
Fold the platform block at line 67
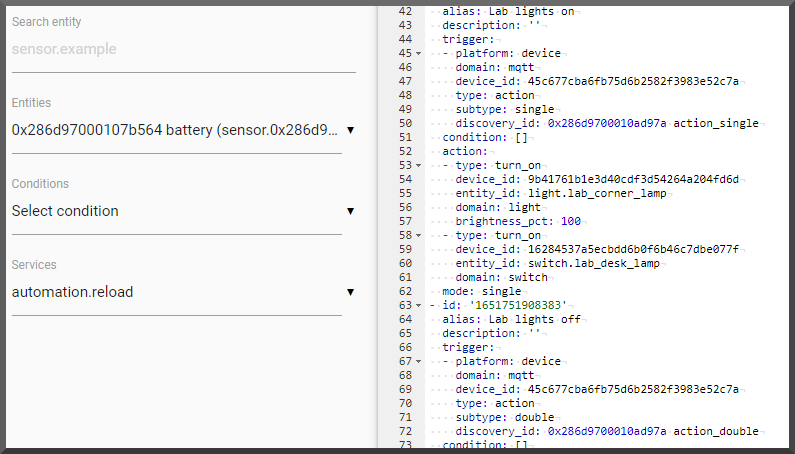tap(418, 361)
